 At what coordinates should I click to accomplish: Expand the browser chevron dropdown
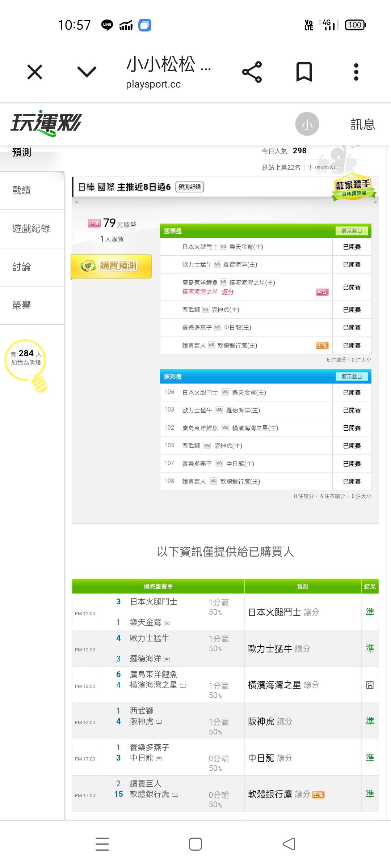click(87, 72)
